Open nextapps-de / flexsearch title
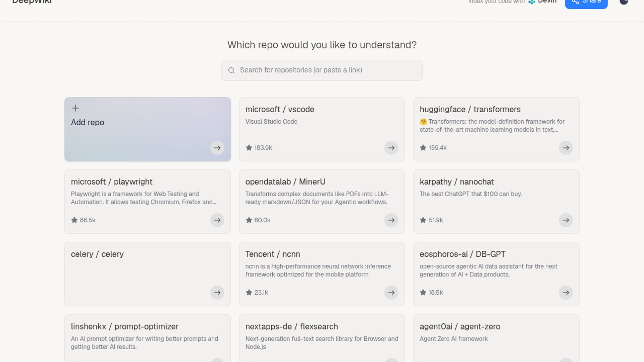This screenshot has width=644, height=362. tap(292, 326)
